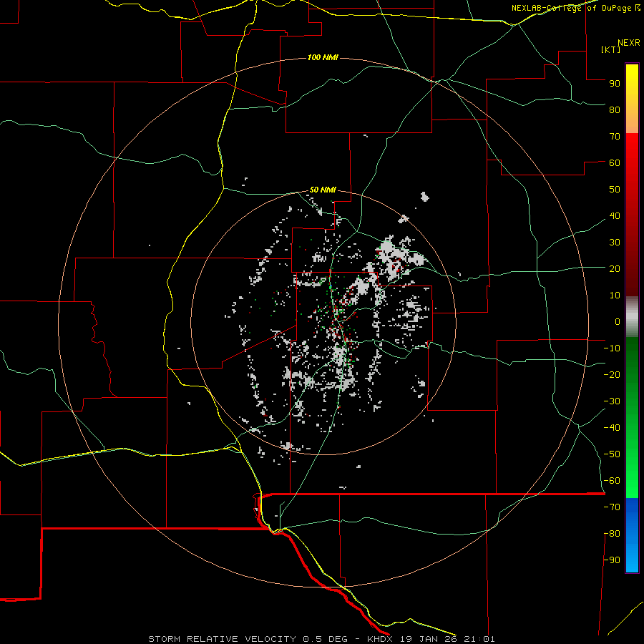Click the NEXR label above the color scale

point(629,43)
